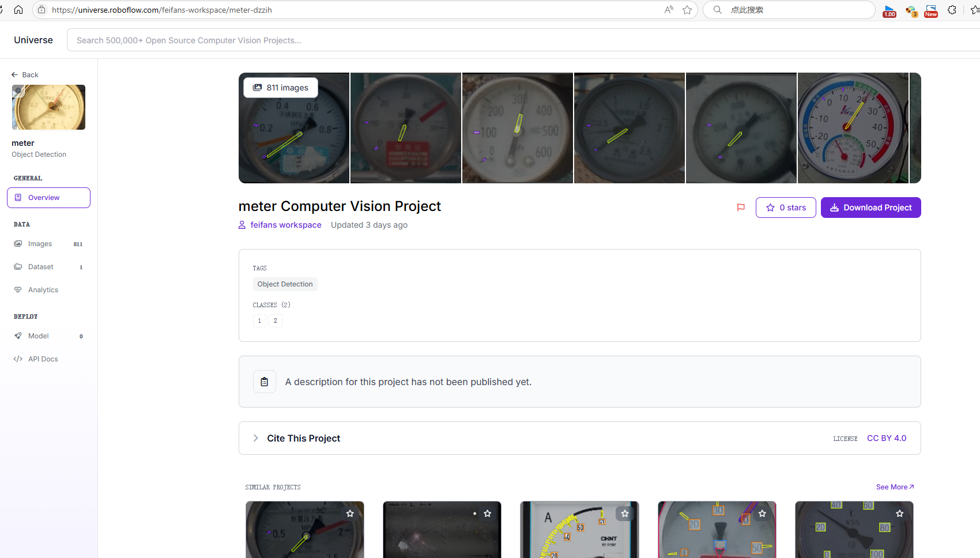
Task: Open API Docs in sidebar
Action: point(48,359)
